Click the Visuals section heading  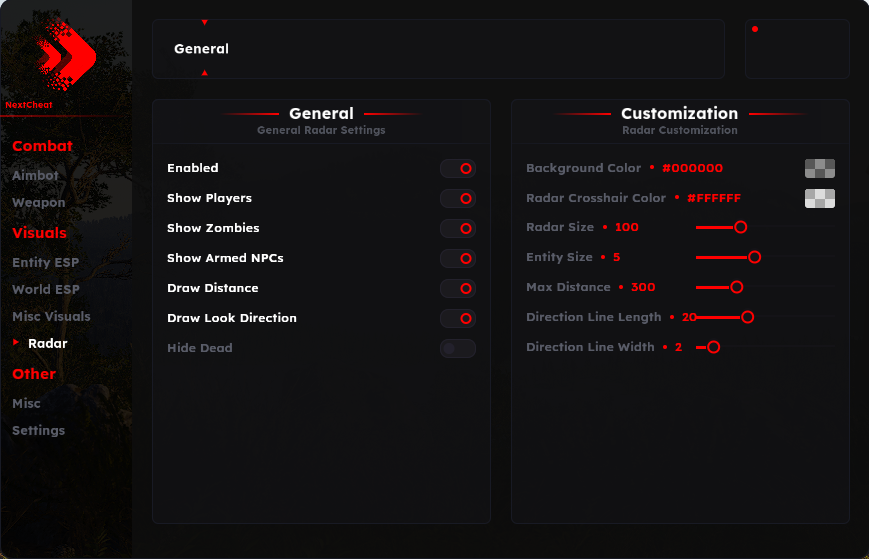tap(39, 233)
